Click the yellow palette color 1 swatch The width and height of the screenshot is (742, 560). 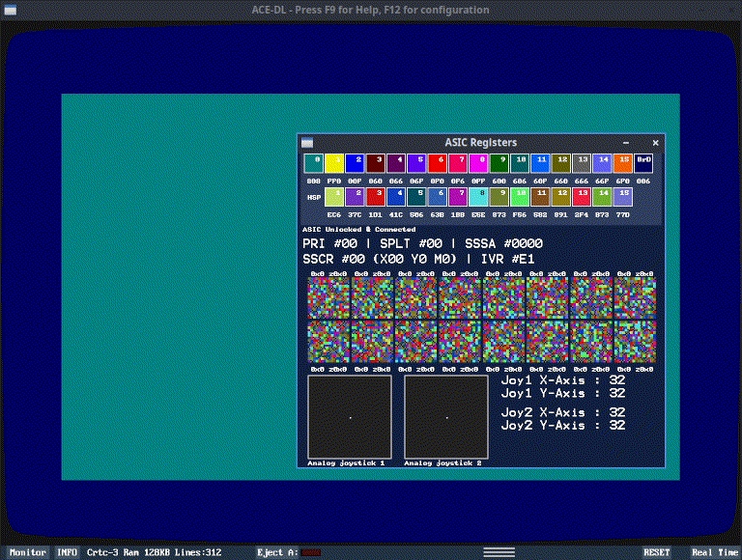(x=334, y=162)
